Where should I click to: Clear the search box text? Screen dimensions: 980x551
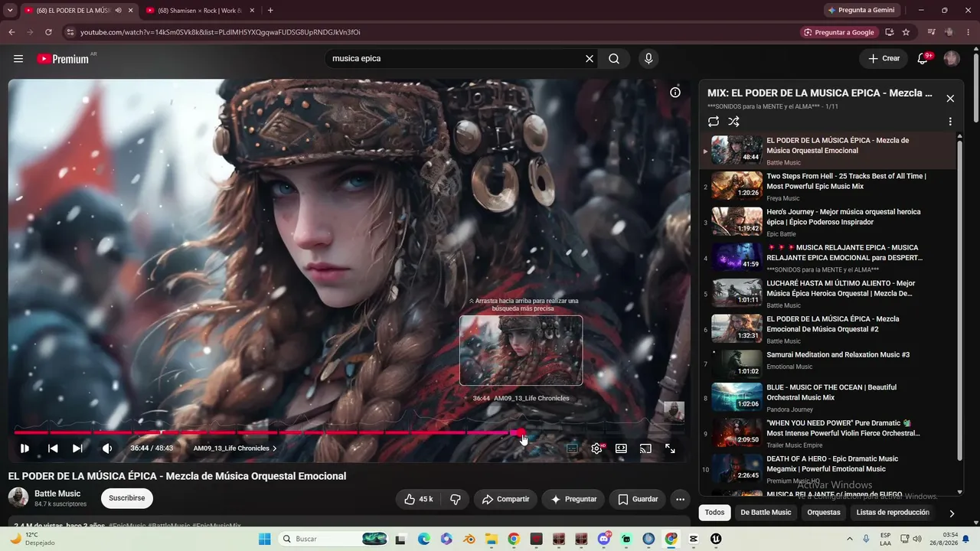coord(590,59)
